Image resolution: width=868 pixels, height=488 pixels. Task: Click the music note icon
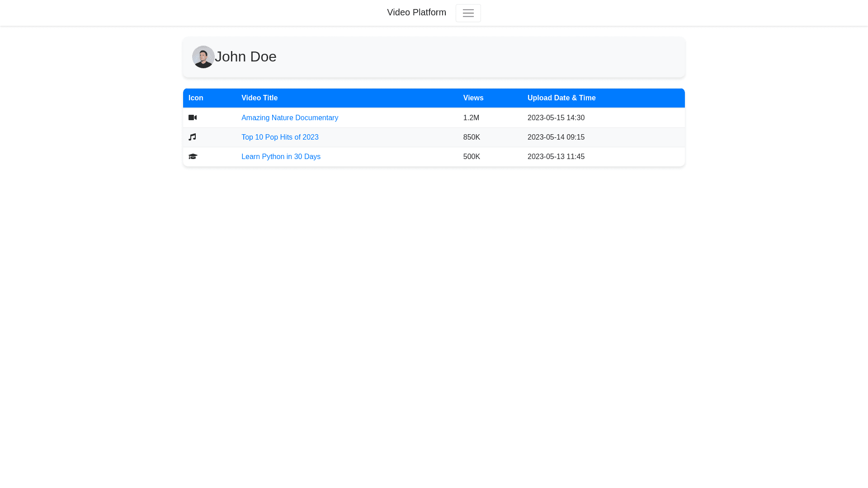coord(192,137)
